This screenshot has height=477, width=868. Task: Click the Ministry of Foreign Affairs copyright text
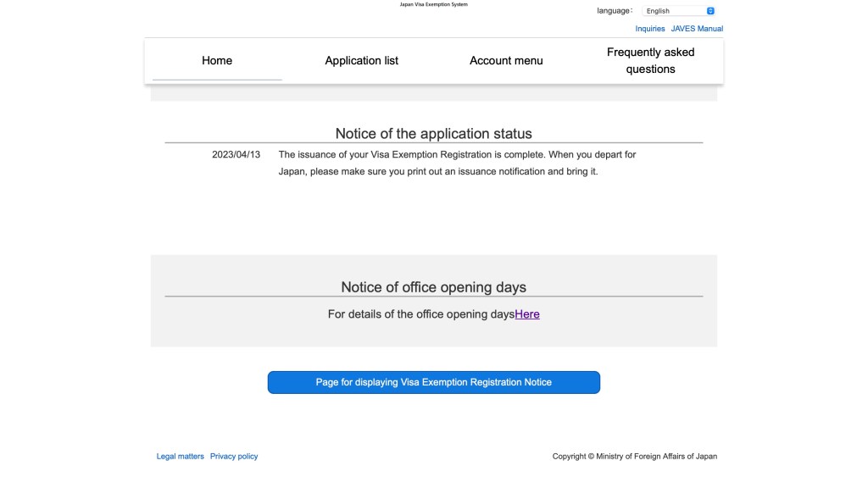tap(634, 457)
